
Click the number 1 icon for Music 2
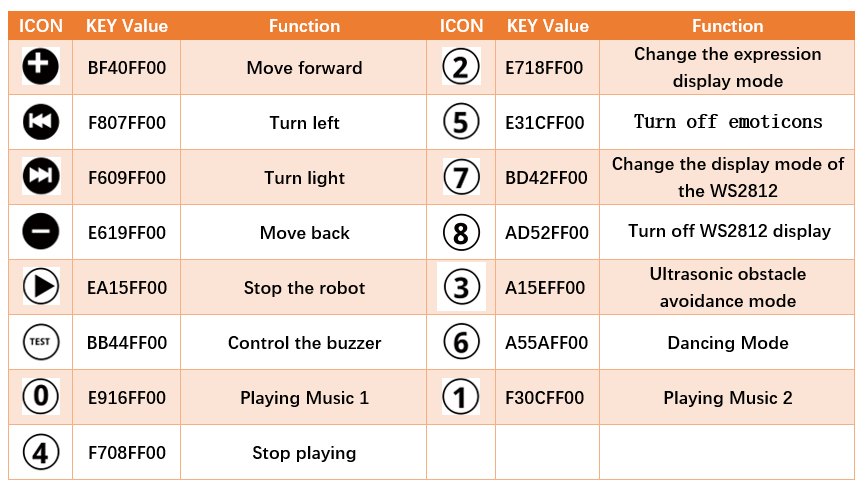(x=461, y=397)
